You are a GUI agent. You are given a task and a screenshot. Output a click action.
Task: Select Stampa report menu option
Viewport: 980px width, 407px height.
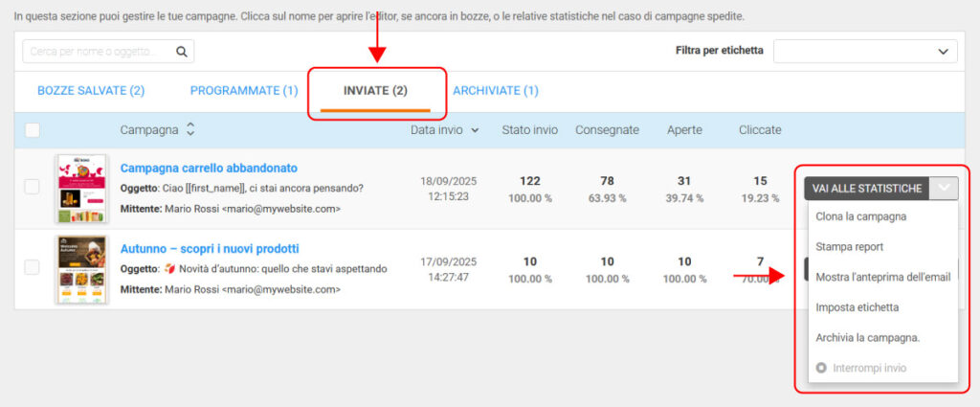point(849,247)
